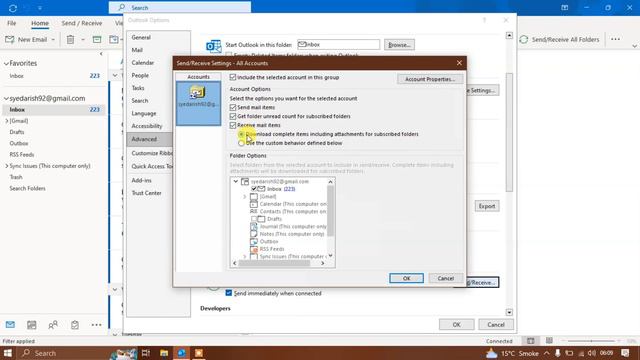Toggle Inbox checkbox in Folder Options tree
This screenshot has width=640, height=360.
point(254,189)
